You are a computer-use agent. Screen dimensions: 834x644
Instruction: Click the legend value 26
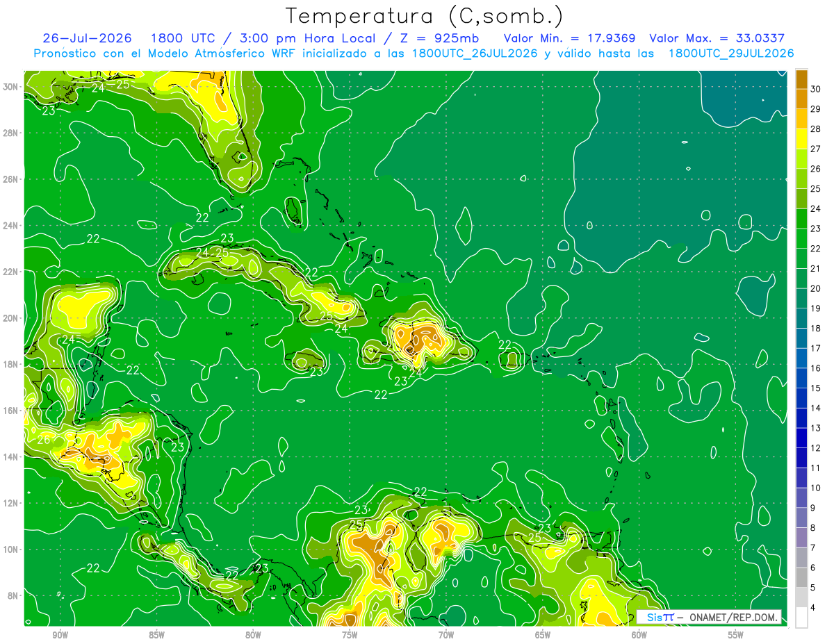tap(816, 169)
